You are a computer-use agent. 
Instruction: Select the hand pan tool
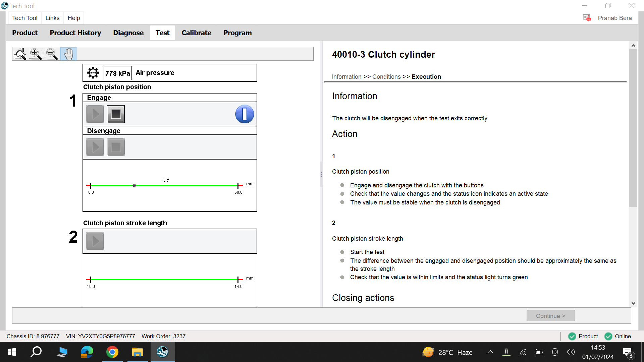point(68,54)
